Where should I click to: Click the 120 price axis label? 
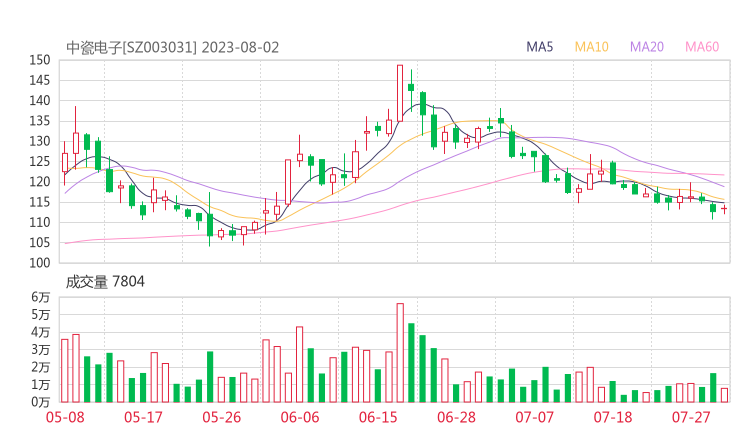coord(40,182)
